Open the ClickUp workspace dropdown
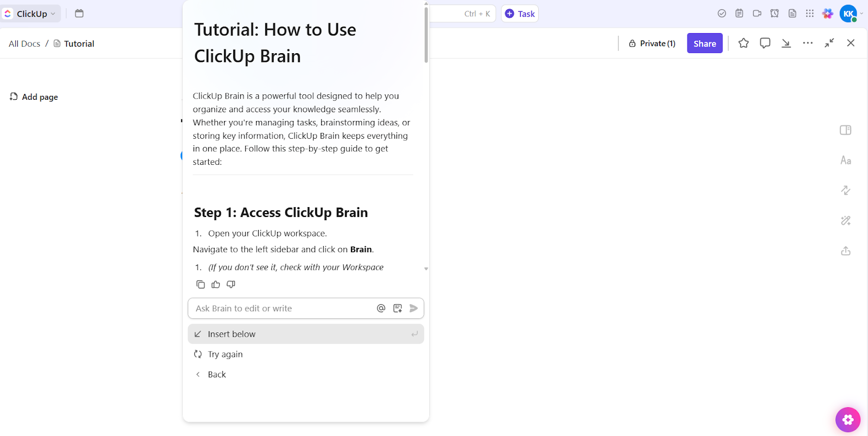This screenshot has width=868, height=436. coord(31,14)
